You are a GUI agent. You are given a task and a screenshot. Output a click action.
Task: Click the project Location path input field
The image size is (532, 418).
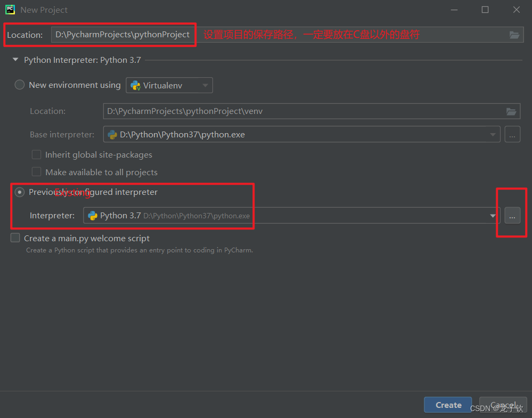point(122,34)
